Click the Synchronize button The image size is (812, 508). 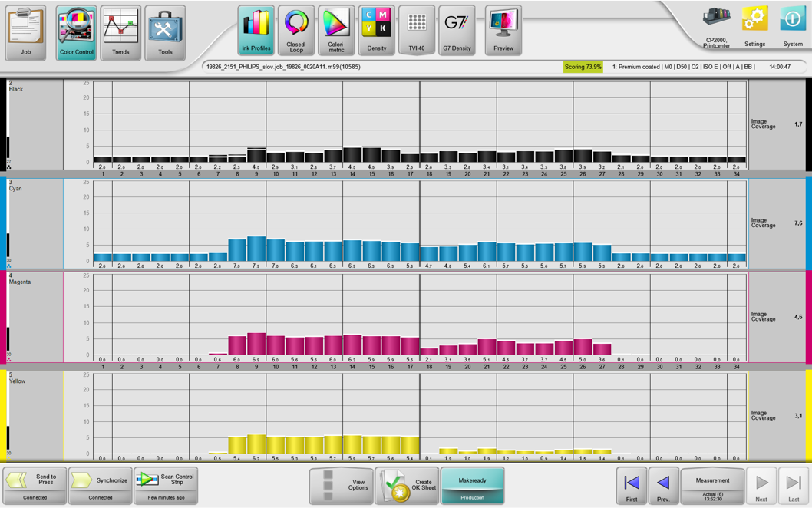[x=101, y=485]
